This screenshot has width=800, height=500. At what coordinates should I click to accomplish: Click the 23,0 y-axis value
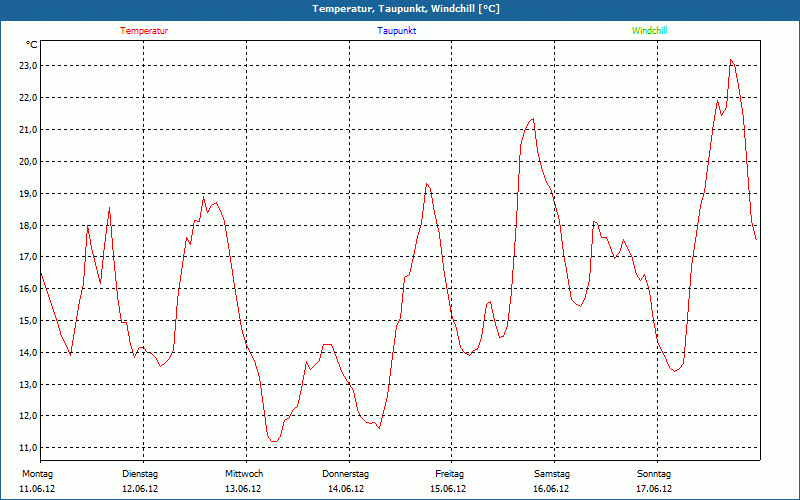pos(28,66)
